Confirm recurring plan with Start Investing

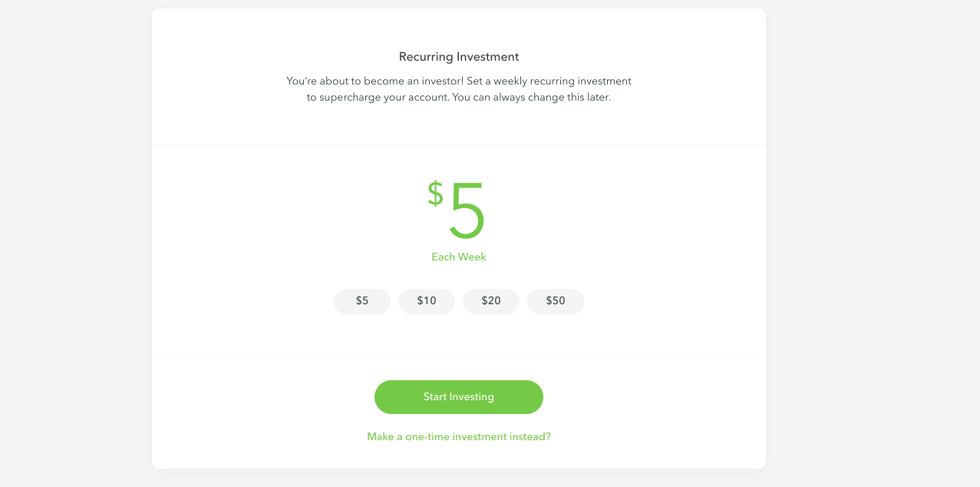[459, 397]
